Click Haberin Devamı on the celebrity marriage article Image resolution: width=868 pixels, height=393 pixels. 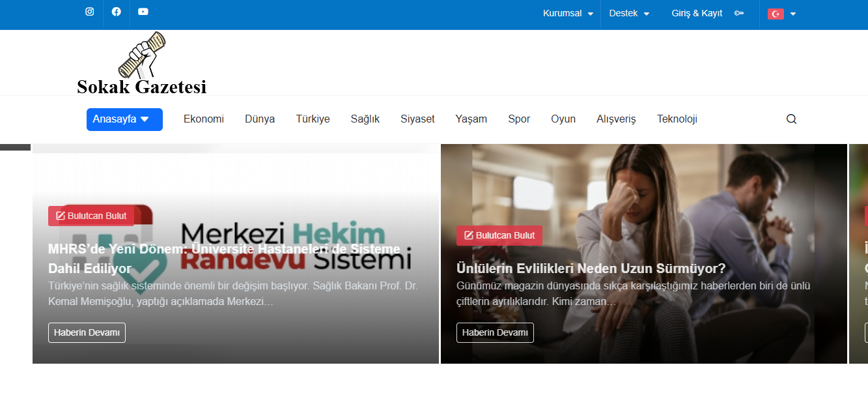click(495, 332)
